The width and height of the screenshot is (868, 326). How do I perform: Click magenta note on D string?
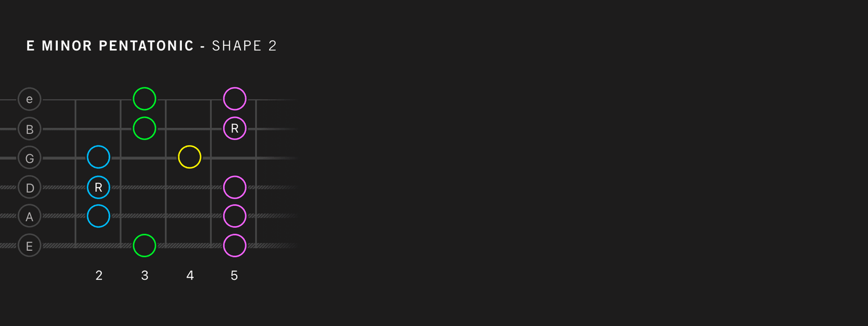234,187
